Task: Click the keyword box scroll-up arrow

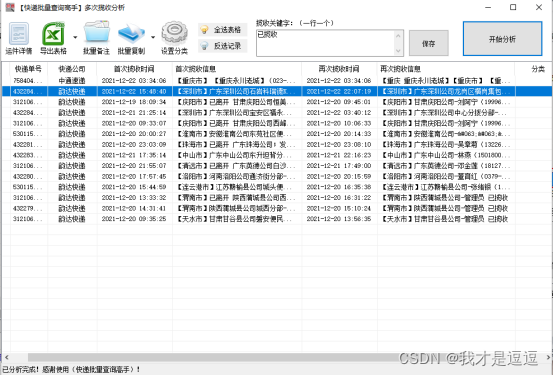Action: click(399, 35)
